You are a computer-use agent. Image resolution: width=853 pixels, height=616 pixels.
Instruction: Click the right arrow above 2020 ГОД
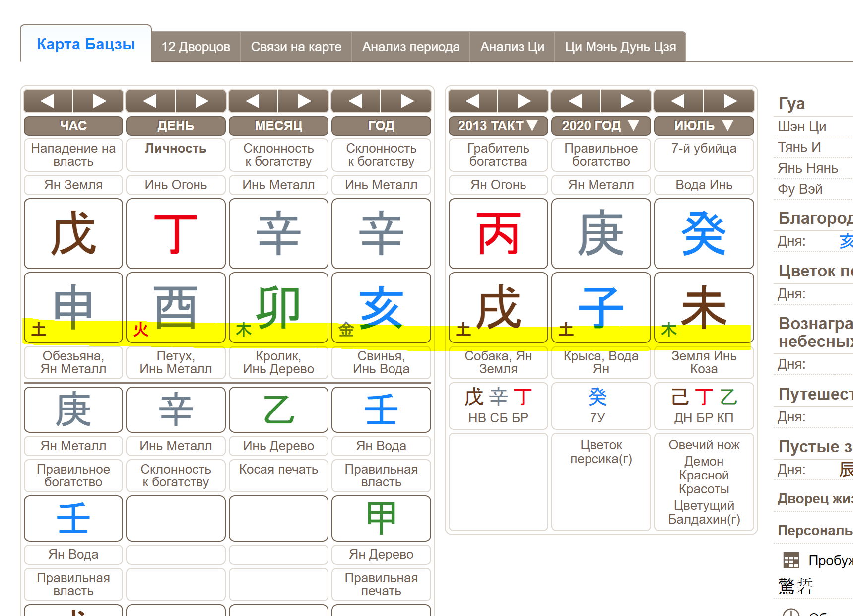pos(626,101)
